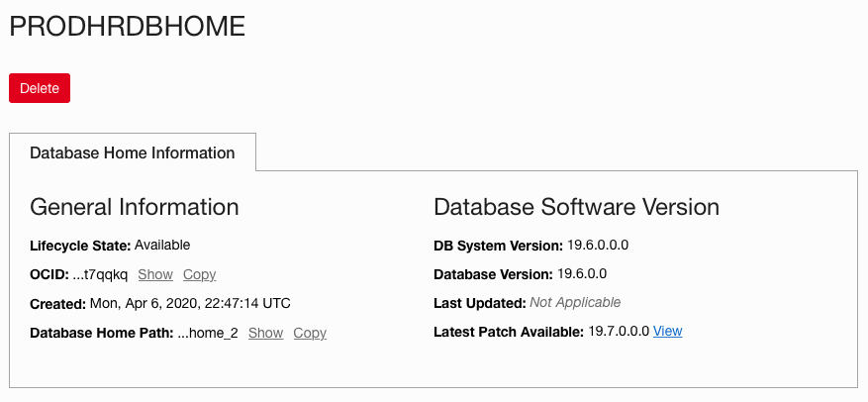Click the Last Updated Not Applicable text
Screen dimensions: 868x402
(x=575, y=302)
